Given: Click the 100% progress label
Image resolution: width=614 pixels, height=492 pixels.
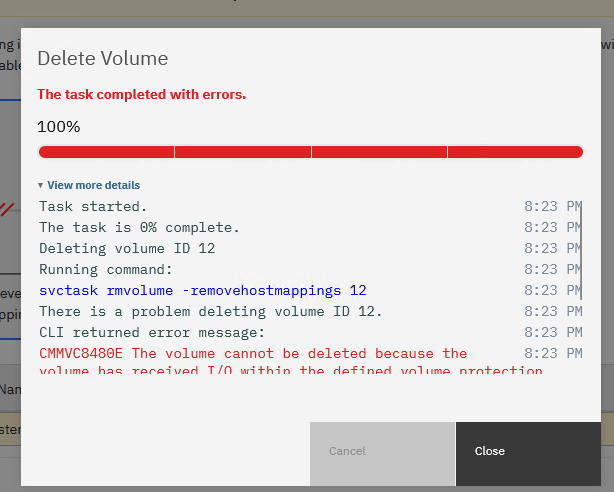Looking at the screenshot, I should pyautogui.click(x=59, y=127).
